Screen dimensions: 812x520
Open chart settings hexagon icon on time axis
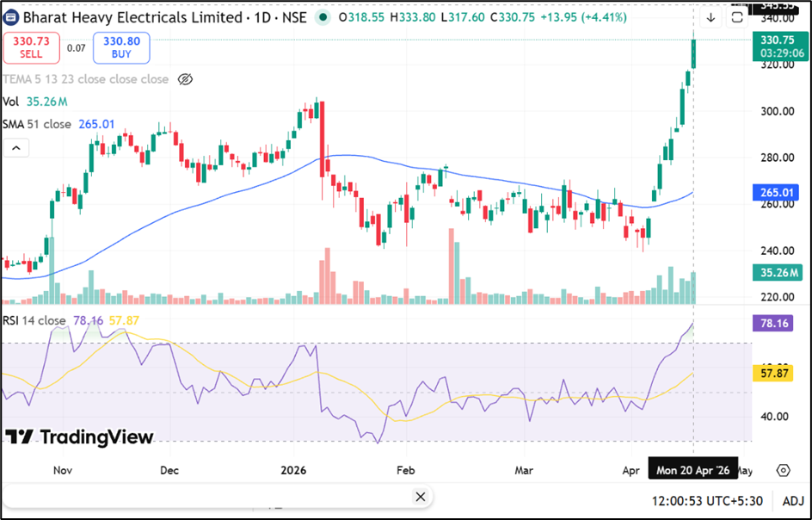[783, 470]
